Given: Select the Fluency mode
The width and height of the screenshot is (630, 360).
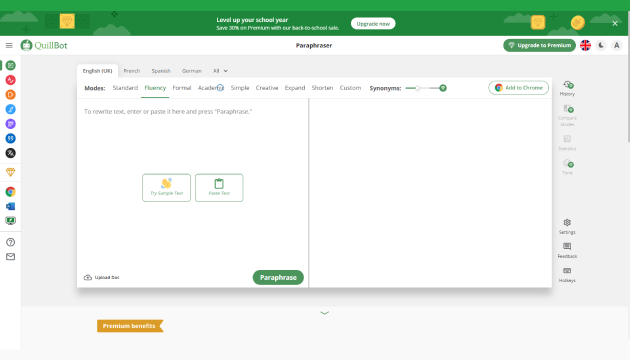Looking at the screenshot, I should coord(155,88).
